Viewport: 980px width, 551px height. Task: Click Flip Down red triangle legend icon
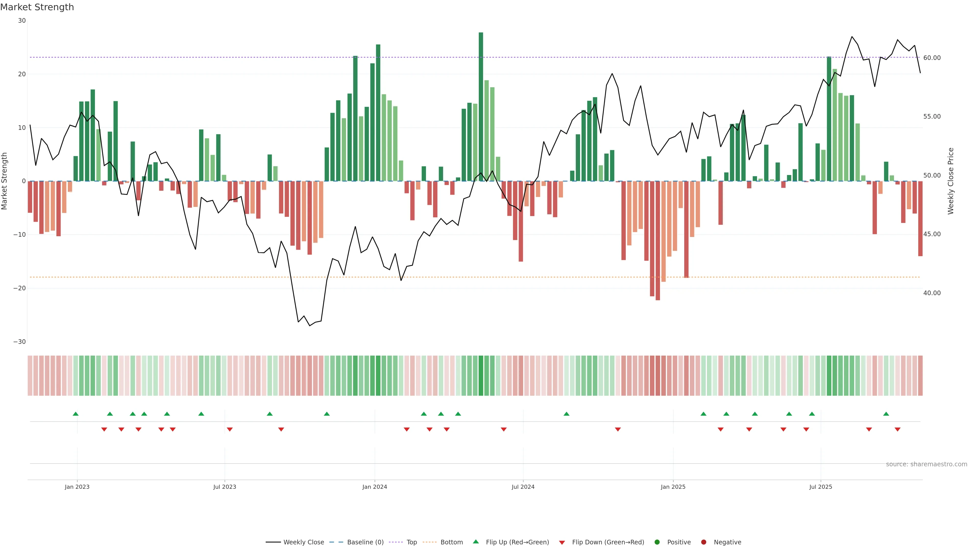click(x=562, y=542)
